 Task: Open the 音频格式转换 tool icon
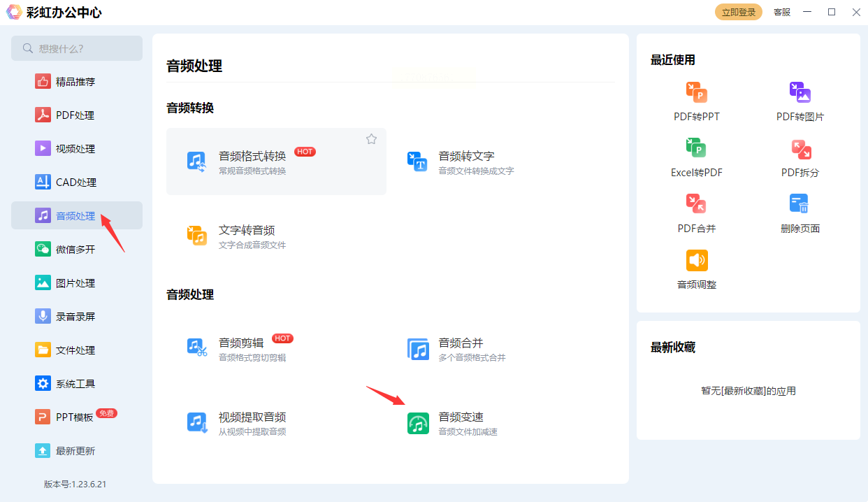tap(197, 162)
